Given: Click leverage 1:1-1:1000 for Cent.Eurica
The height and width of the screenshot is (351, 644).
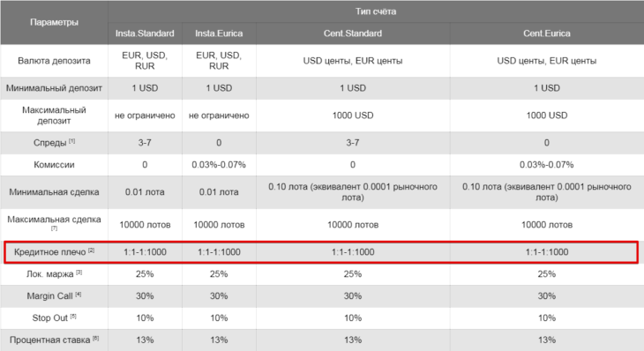Looking at the screenshot, I should 547,252.
